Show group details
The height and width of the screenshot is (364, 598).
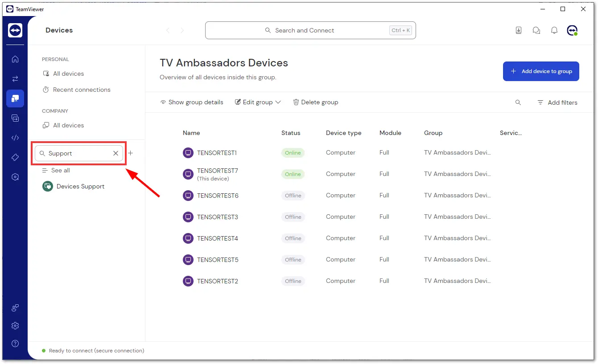[192, 102]
